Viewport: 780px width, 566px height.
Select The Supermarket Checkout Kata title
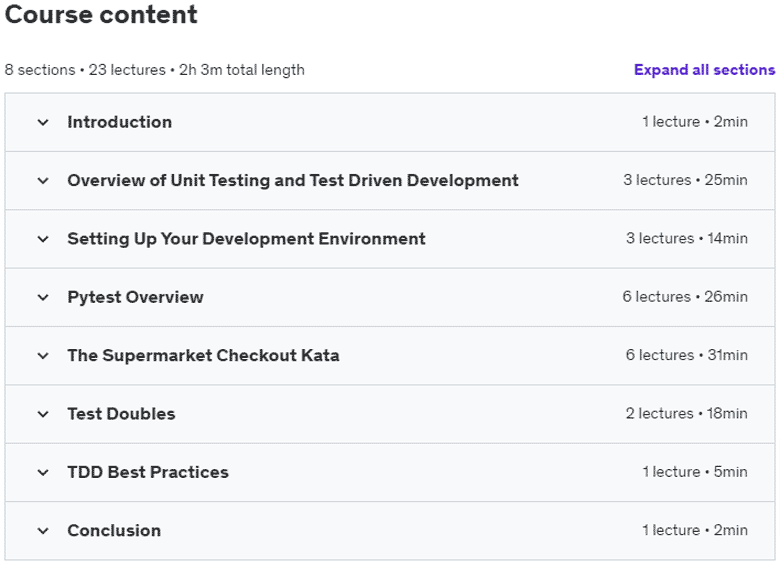point(203,355)
